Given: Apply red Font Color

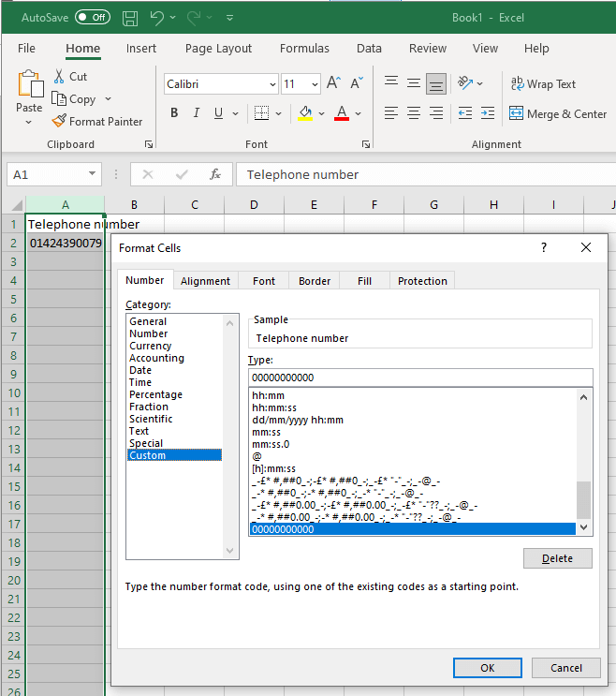Looking at the screenshot, I should pyautogui.click(x=342, y=113).
